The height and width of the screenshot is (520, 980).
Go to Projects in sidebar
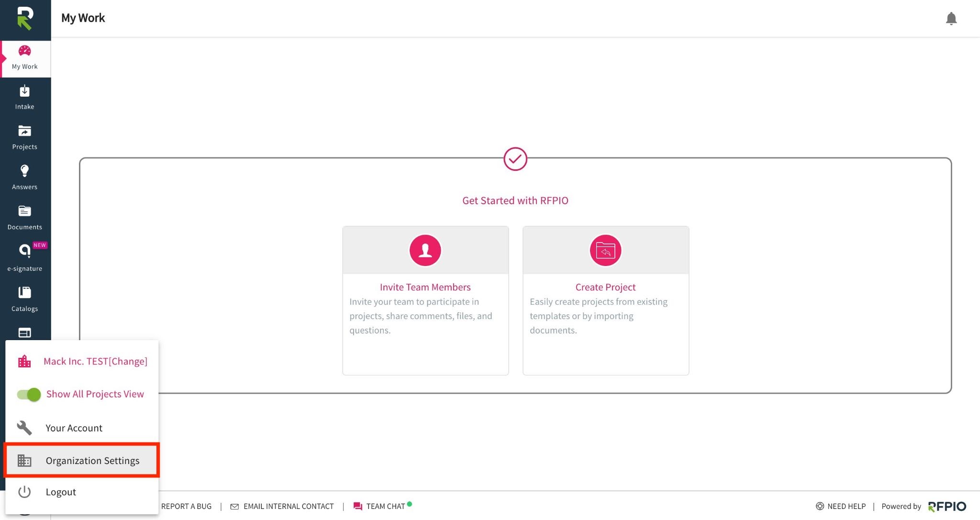tap(25, 138)
